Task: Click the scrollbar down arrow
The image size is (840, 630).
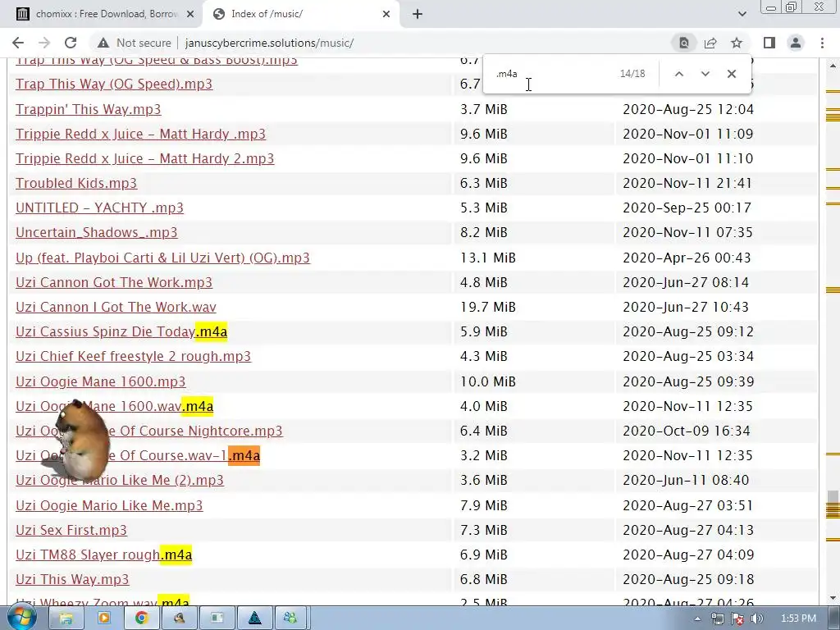Action: [832, 598]
